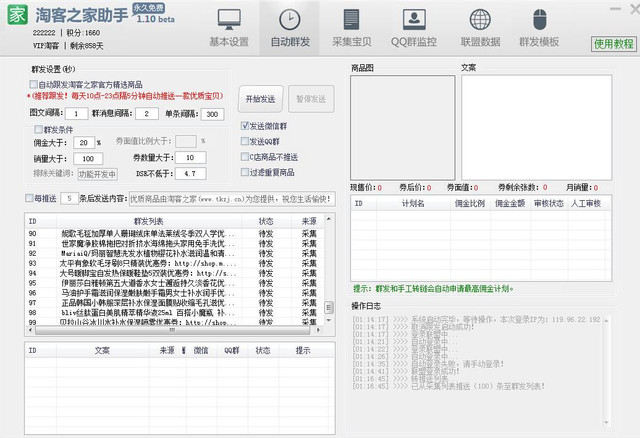The height and width of the screenshot is (438, 640).
Task: Click the 计划名 column header
Action: tap(413, 203)
